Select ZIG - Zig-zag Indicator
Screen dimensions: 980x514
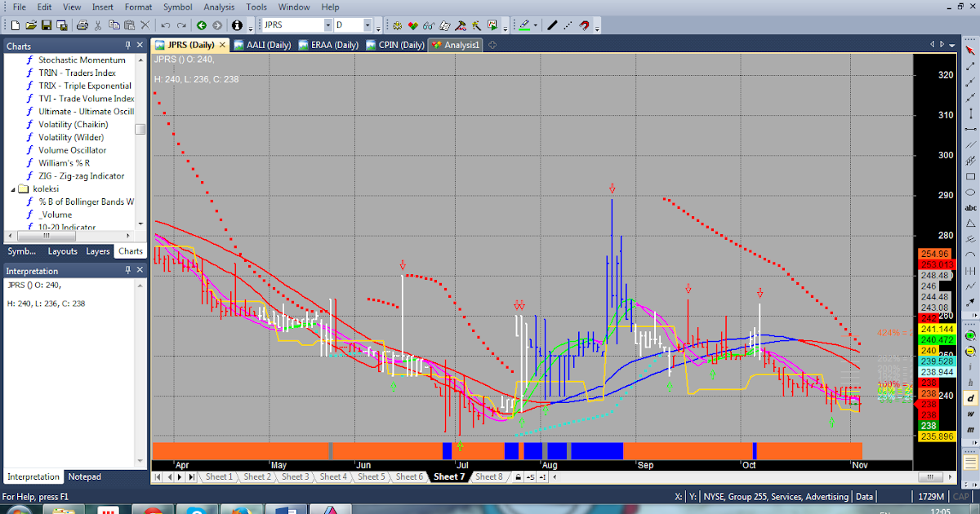coord(81,175)
